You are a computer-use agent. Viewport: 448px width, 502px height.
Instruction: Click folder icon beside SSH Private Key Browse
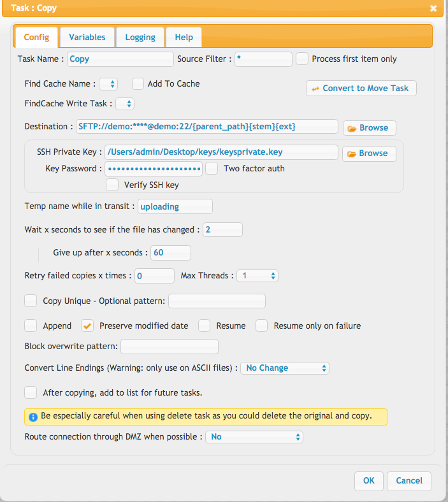pyautogui.click(x=352, y=154)
